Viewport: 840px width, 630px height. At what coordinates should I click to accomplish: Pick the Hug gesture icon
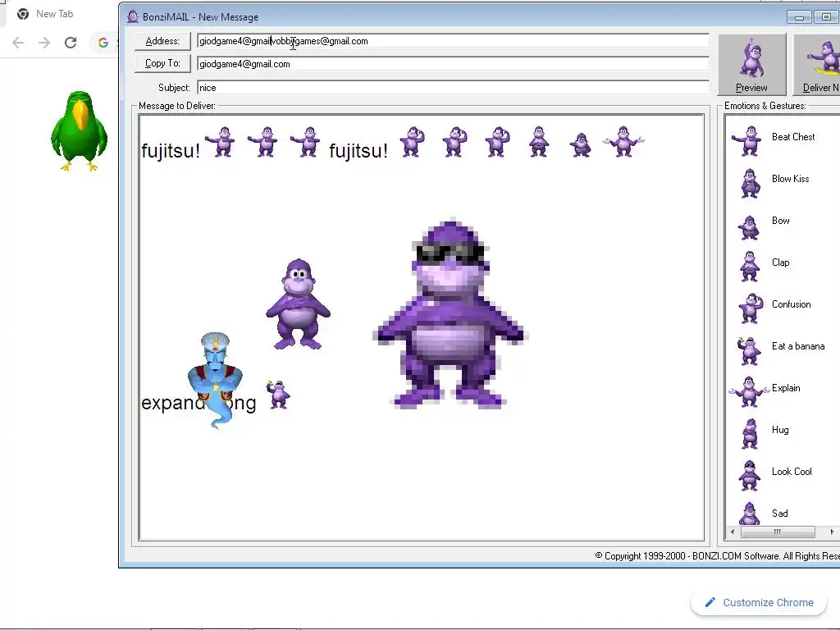(x=750, y=433)
